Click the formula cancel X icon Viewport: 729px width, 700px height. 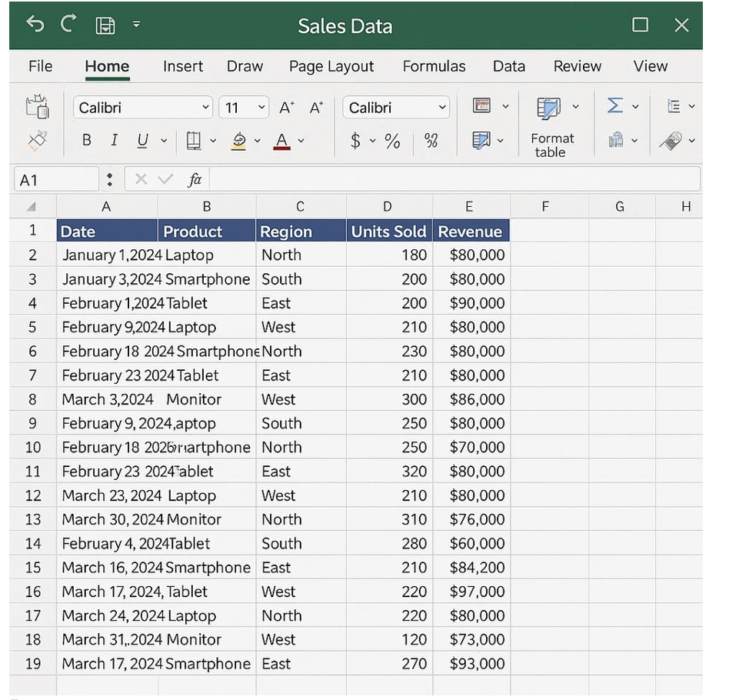click(141, 179)
